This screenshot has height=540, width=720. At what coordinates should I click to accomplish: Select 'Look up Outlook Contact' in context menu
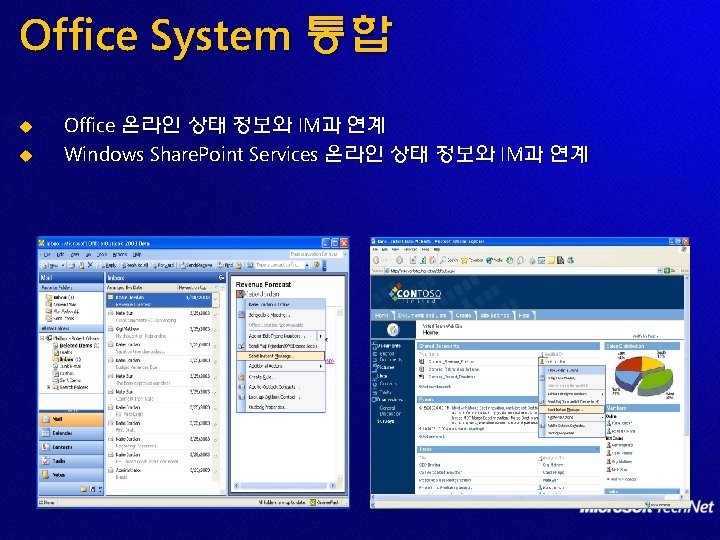point(280,397)
